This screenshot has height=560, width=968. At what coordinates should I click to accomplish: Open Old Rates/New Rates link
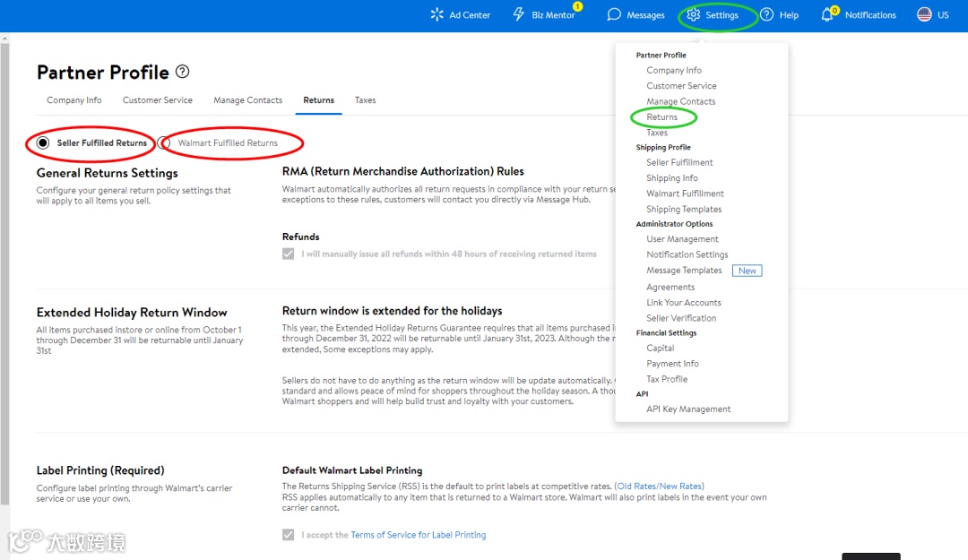coord(660,486)
